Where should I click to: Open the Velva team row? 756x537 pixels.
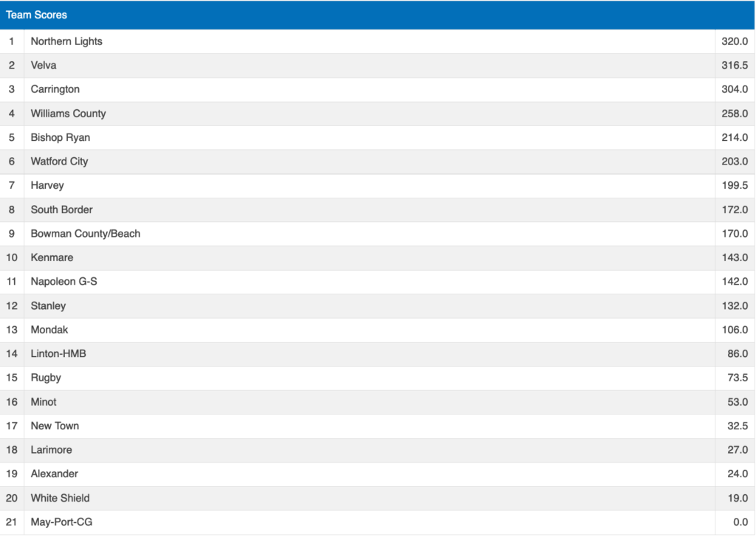pos(44,66)
